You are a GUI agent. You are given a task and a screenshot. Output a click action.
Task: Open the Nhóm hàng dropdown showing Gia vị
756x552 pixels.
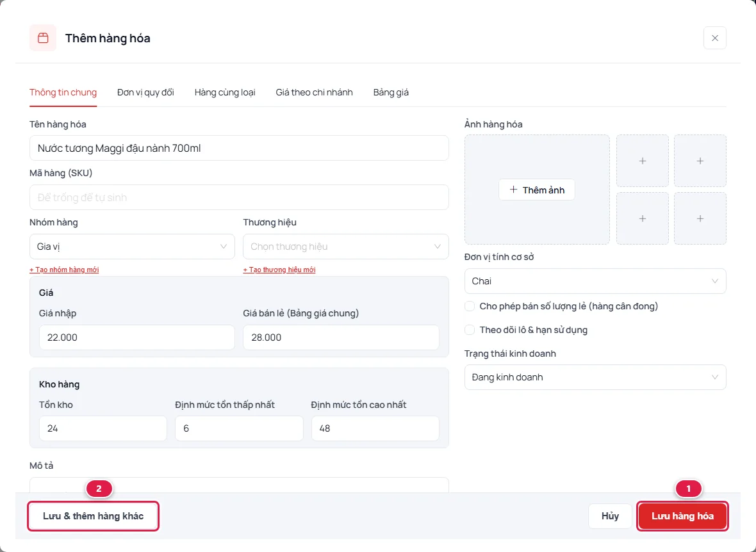[x=132, y=247]
